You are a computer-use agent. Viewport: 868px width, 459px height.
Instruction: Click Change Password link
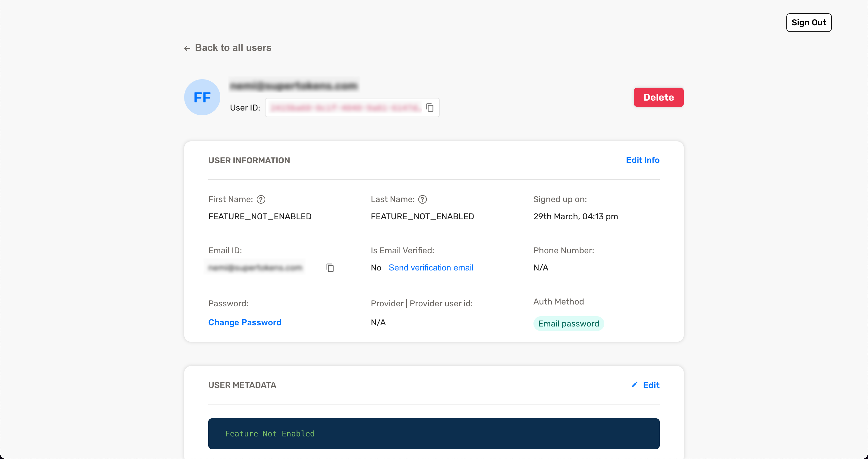pyautogui.click(x=244, y=322)
